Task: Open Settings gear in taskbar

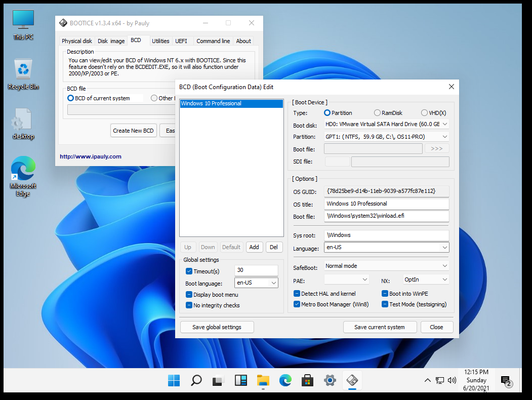Action: 330,380
